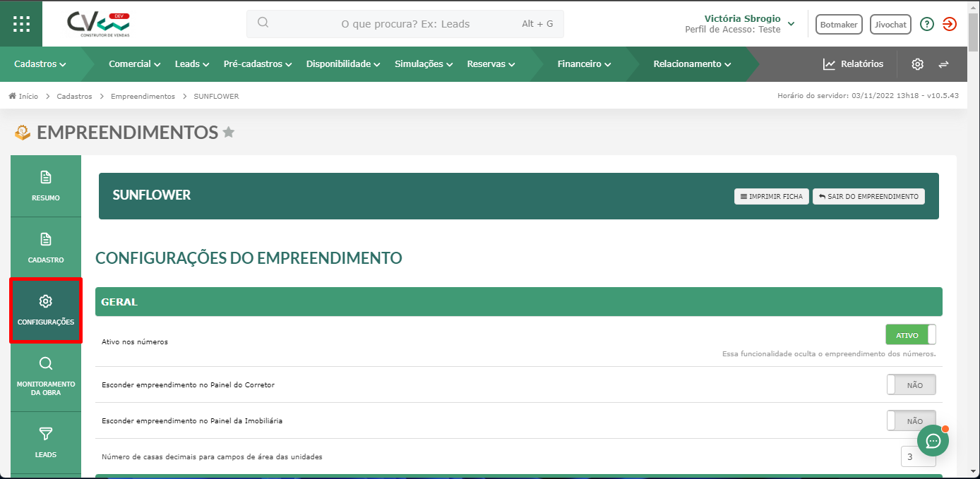
Task: Click the Empreendimentos title icon
Action: point(23,132)
